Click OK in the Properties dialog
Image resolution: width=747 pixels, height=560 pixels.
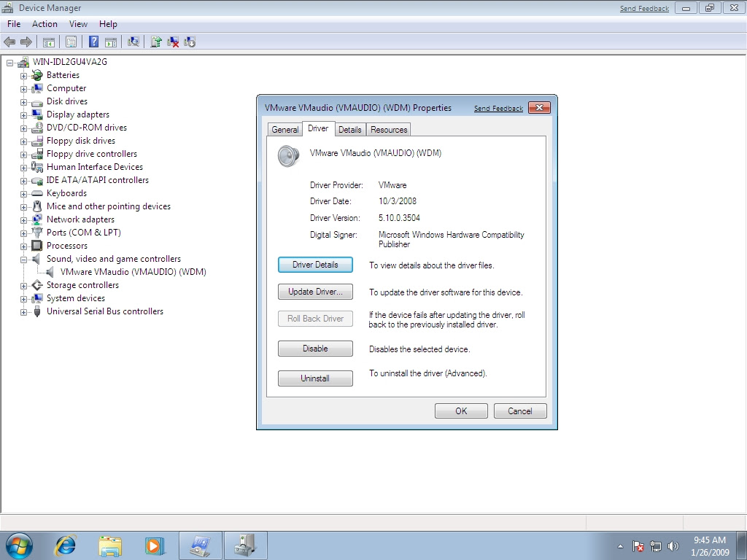461,411
